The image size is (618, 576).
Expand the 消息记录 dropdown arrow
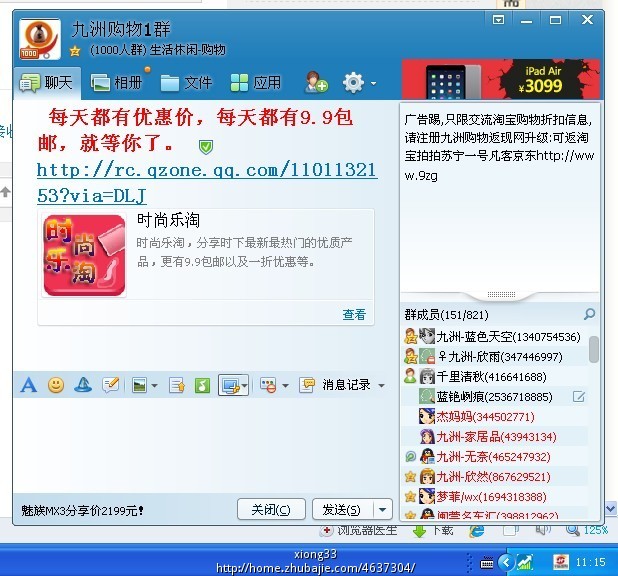[x=381, y=386]
